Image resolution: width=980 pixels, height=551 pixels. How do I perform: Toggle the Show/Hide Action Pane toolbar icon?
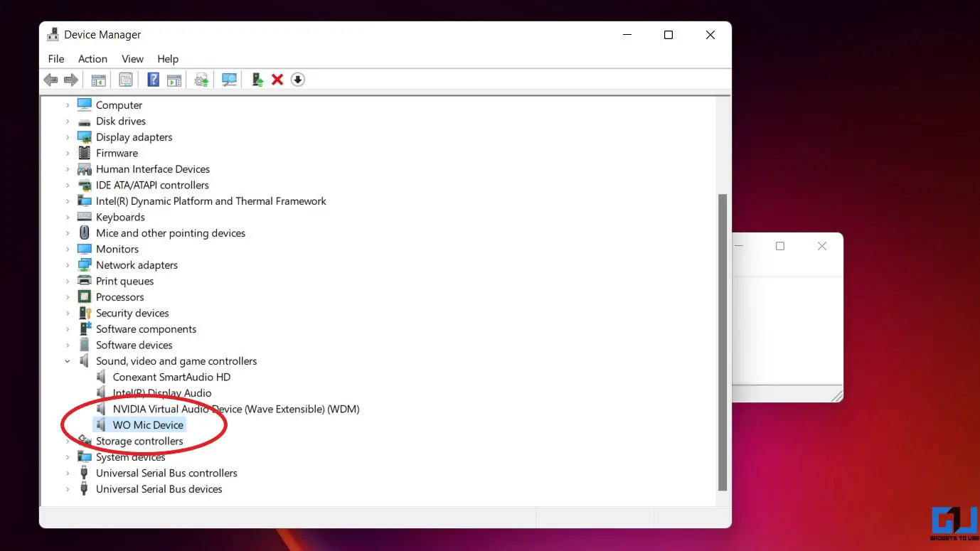(174, 80)
